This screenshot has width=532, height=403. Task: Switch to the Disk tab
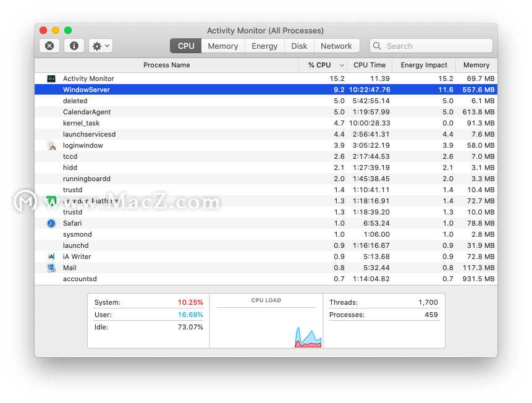pyautogui.click(x=299, y=46)
